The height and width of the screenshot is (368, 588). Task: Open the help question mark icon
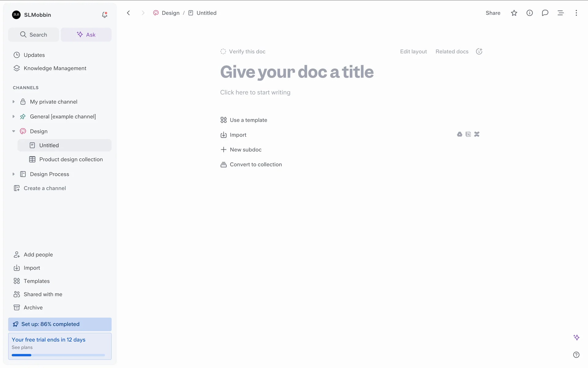tap(576, 355)
